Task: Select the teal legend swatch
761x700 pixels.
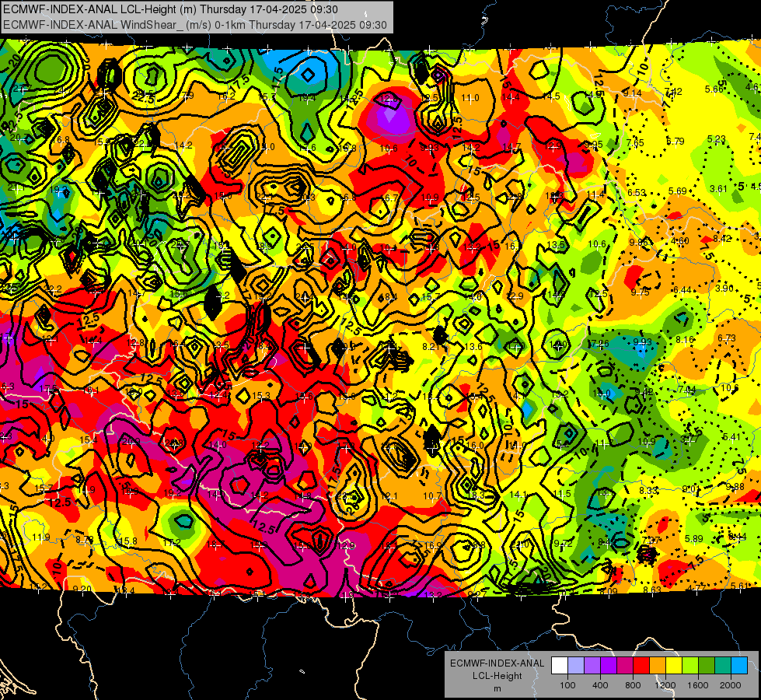Action: coord(723,666)
